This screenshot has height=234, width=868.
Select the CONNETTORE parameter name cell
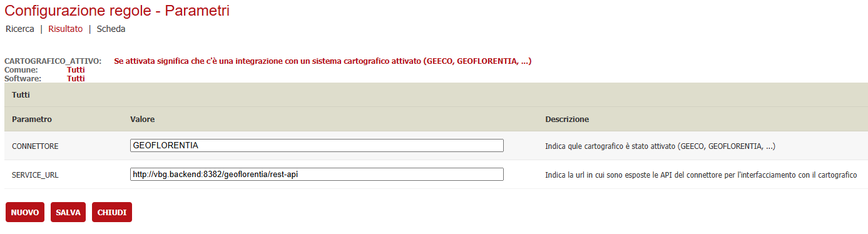(x=35, y=146)
